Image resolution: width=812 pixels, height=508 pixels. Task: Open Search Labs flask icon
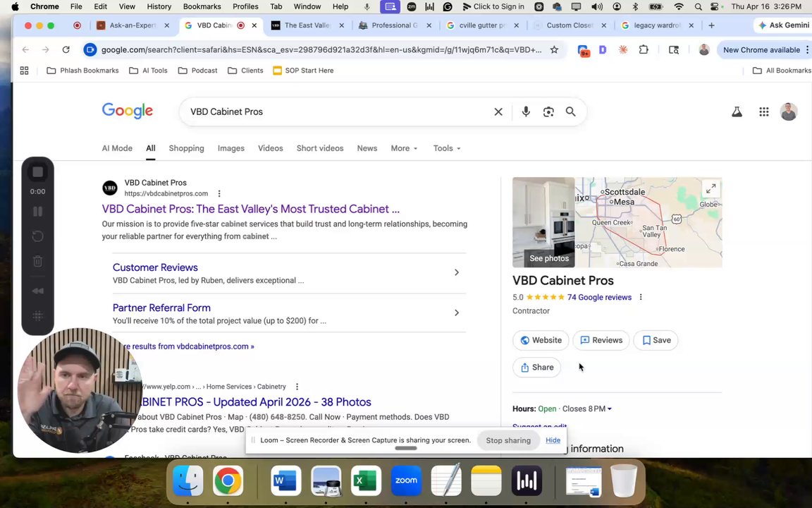[x=737, y=111]
